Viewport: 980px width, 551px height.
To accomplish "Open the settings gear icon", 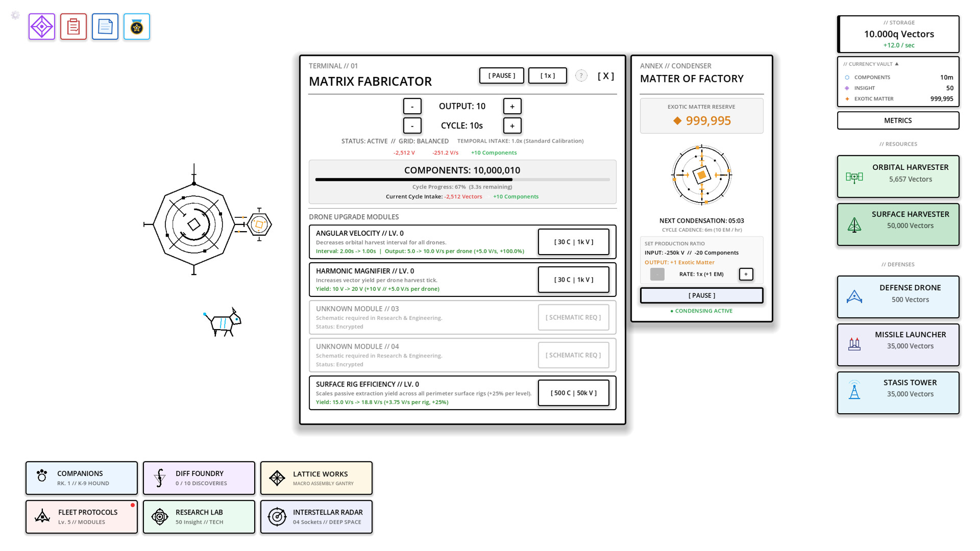I will (15, 15).
